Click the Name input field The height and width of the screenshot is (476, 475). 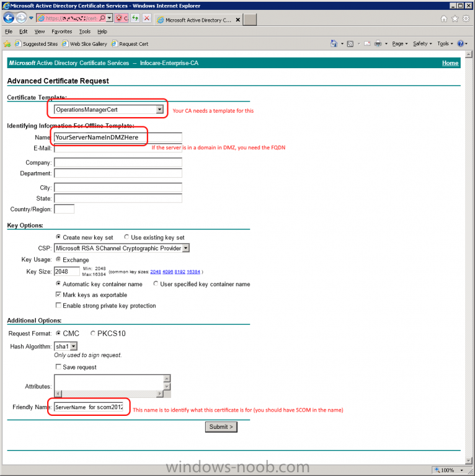point(118,137)
